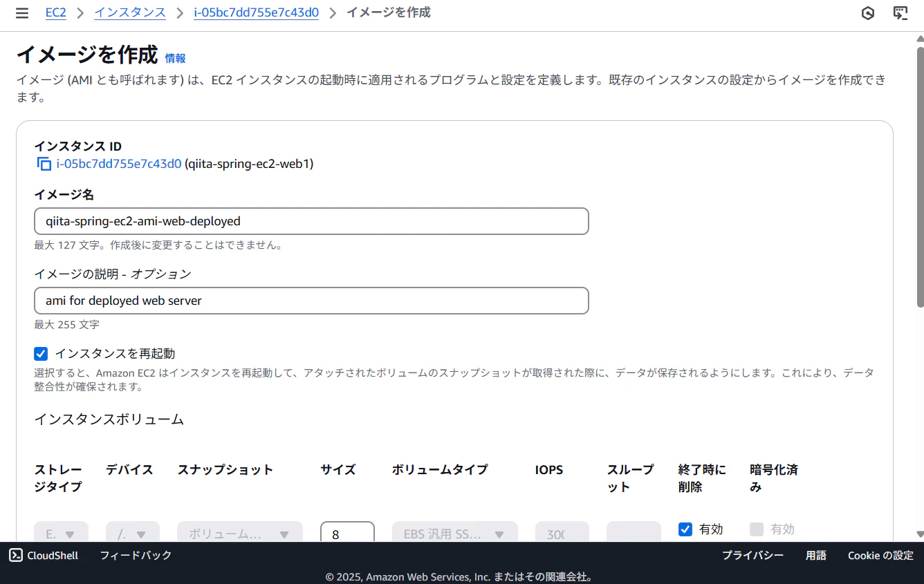Open the i-05bc7dd755e7c43d0 link under インスタンス ID
Screen dimensions: 924x584
(x=119, y=164)
